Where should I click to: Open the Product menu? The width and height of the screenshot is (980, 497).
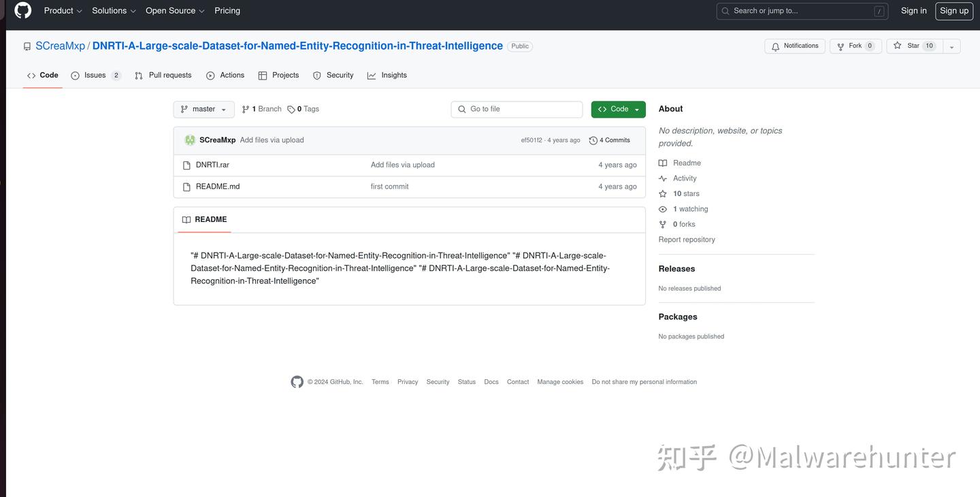click(x=63, y=11)
